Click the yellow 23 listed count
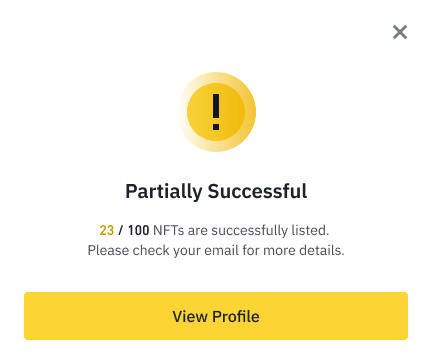The width and height of the screenshot is (432, 364). tap(107, 230)
